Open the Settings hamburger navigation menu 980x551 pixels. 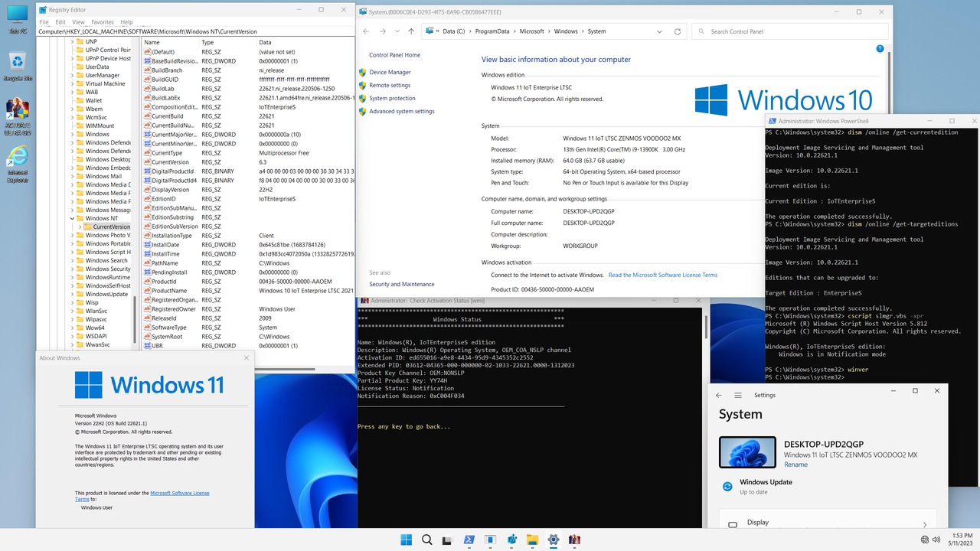click(738, 396)
